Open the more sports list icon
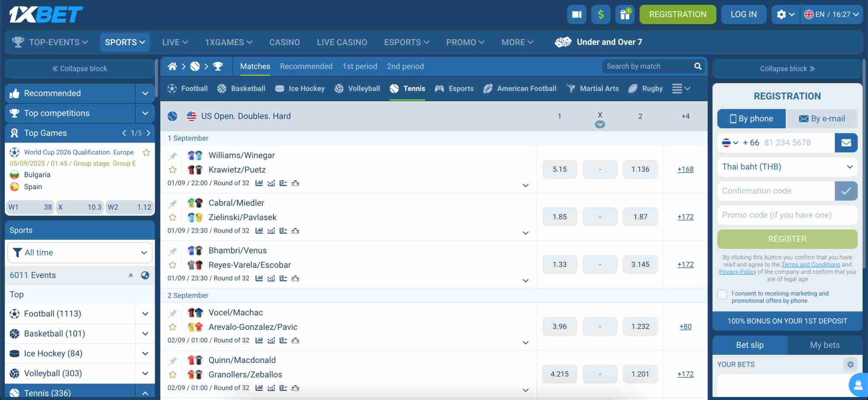The image size is (868, 400). [x=681, y=89]
